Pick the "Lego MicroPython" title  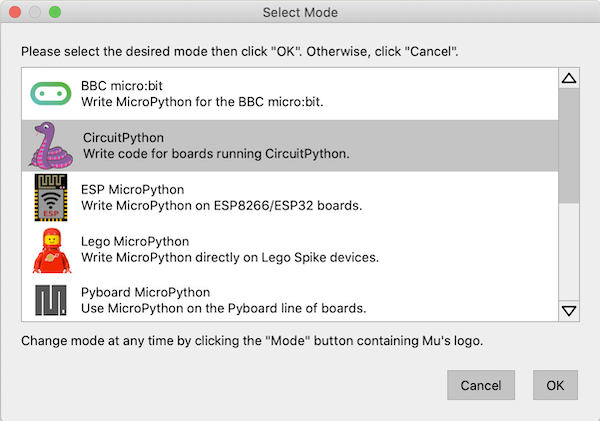pyautogui.click(x=135, y=242)
